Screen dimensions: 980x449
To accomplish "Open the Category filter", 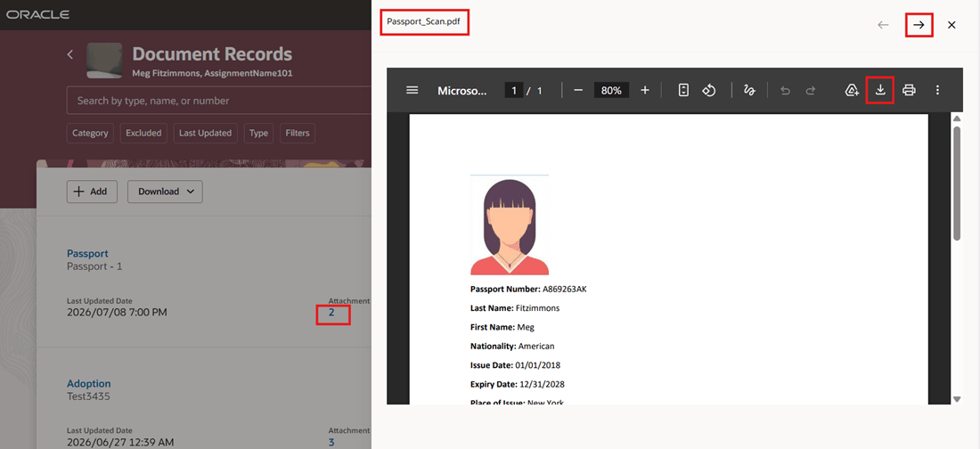I will tap(90, 133).
